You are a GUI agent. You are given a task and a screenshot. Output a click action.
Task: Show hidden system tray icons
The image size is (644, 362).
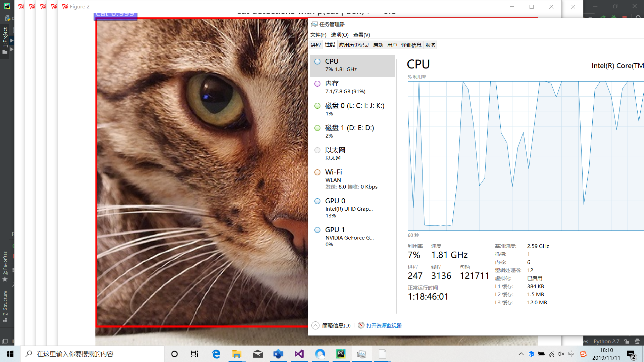coord(521,354)
